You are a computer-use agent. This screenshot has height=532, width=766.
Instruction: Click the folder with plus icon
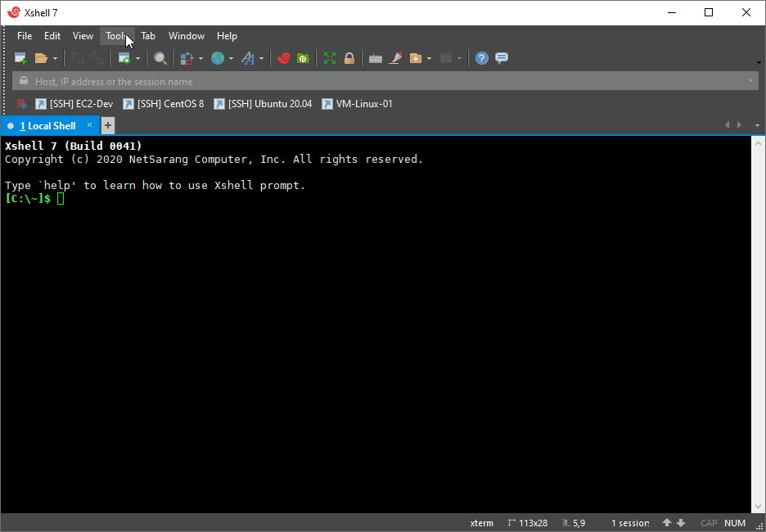point(415,59)
